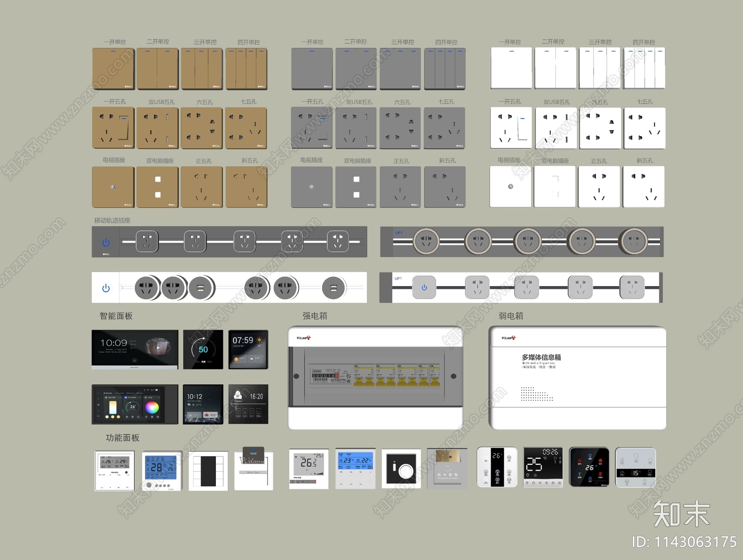Click the 智能面板 heading
Image resolution: width=743 pixels, height=560 pixels.
tap(116, 316)
